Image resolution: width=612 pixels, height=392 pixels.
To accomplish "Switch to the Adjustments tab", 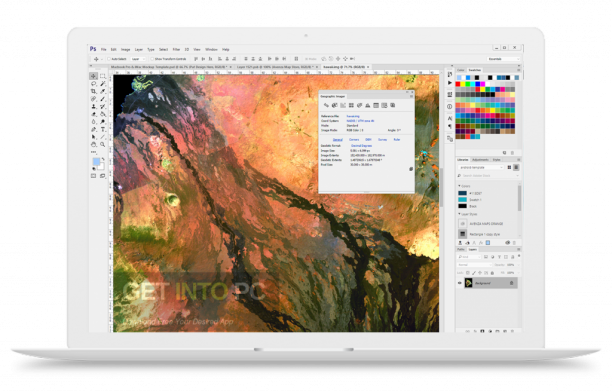I will click(480, 160).
